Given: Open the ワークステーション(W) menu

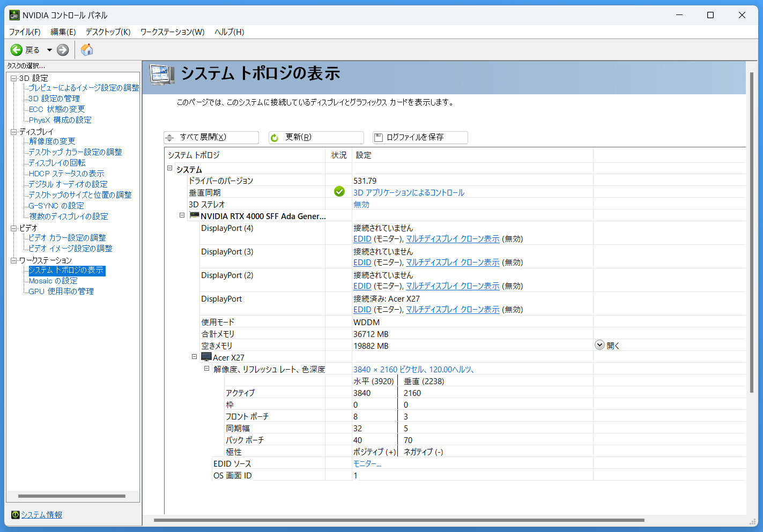Looking at the screenshot, I should click(173, 32).
